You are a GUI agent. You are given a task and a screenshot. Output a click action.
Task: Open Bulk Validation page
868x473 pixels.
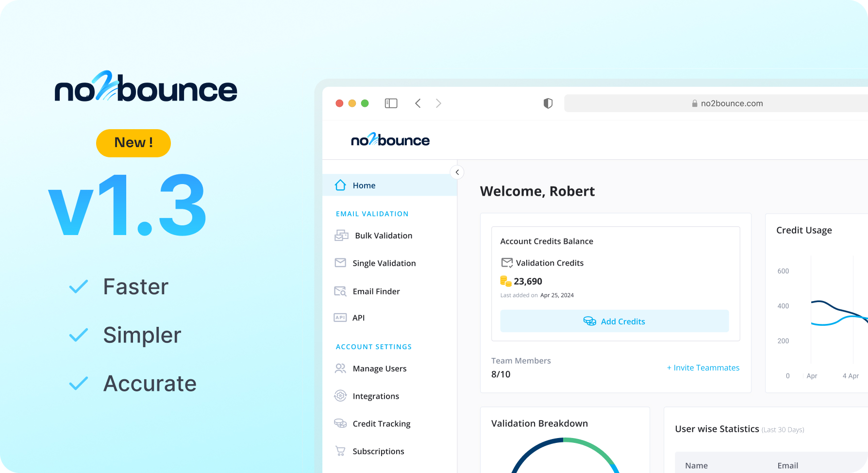[384, 236]
